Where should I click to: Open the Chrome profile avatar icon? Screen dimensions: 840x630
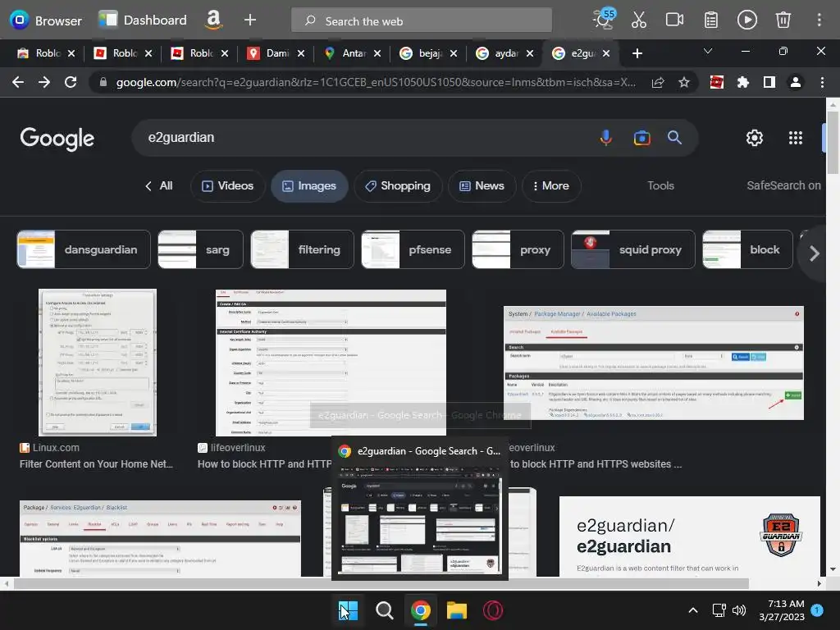[x=796, y=82]
